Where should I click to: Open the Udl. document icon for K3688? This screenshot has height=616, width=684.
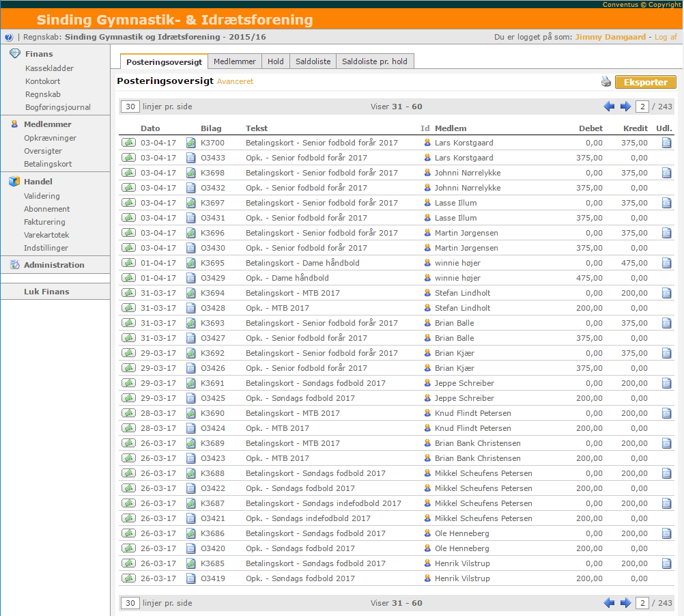pyautogui.click(x=666, y=473)
